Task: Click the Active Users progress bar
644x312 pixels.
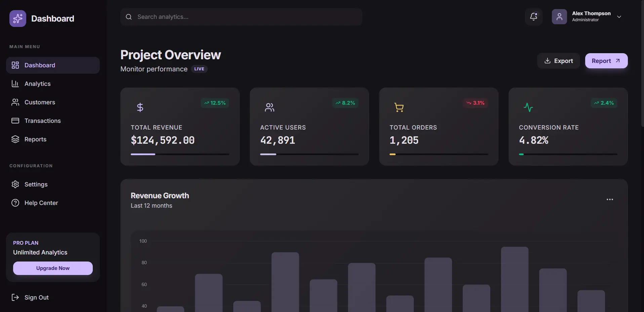Action: pos(309,154)
